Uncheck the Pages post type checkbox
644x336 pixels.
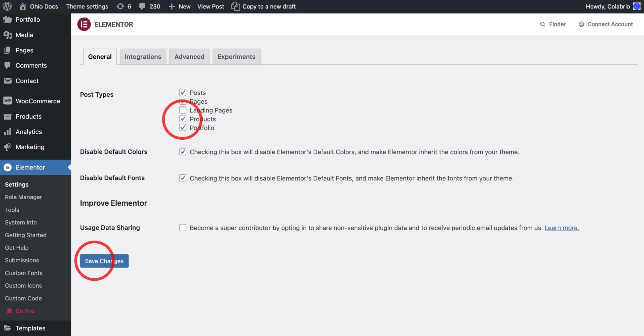(x=183, y=101)
